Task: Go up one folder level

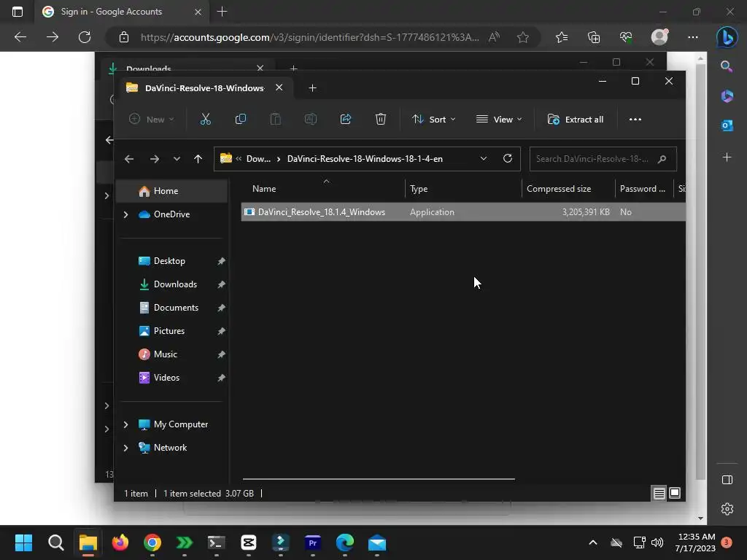Action: point(198,159)
